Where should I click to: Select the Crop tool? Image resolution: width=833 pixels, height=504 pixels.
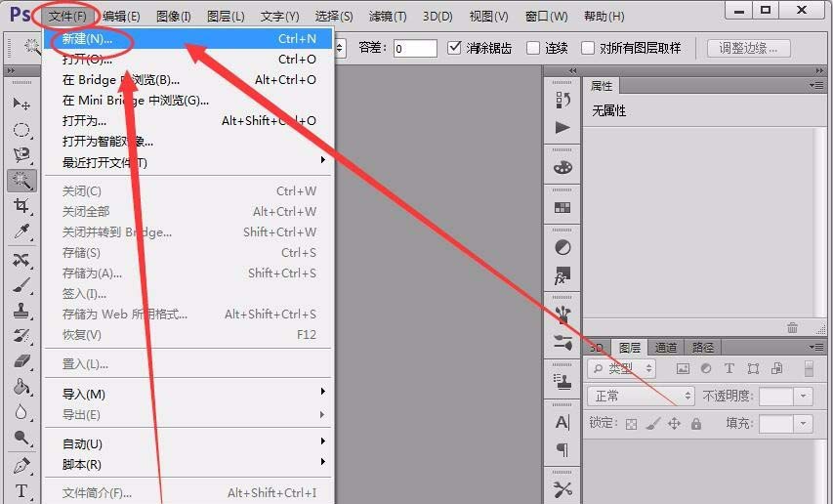coord(21,205)
